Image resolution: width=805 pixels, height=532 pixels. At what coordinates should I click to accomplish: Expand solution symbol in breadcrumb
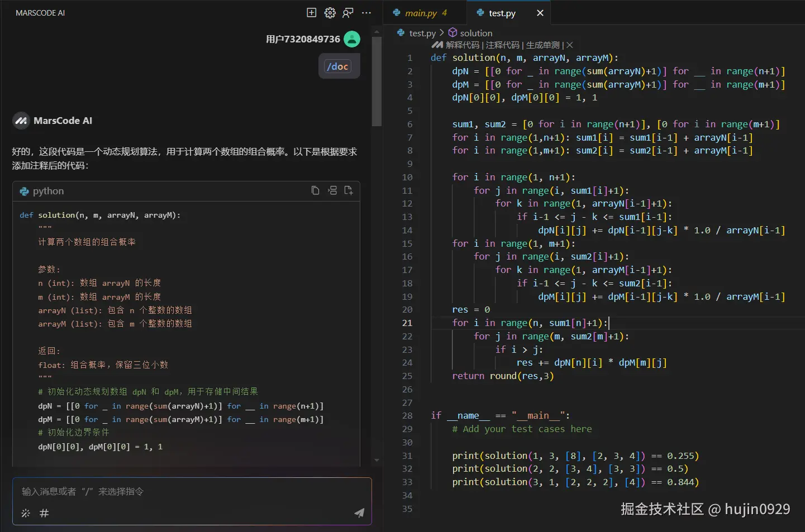(475, 33)
